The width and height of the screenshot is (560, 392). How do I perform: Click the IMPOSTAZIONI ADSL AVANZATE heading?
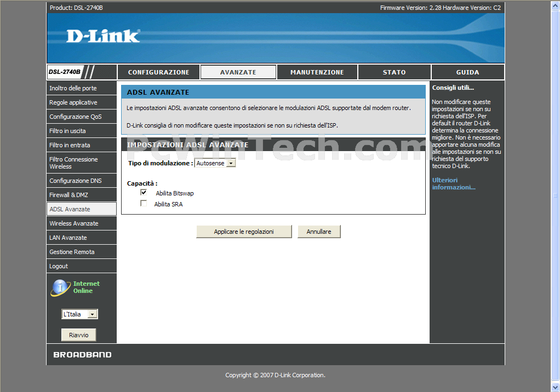point(188,145)
